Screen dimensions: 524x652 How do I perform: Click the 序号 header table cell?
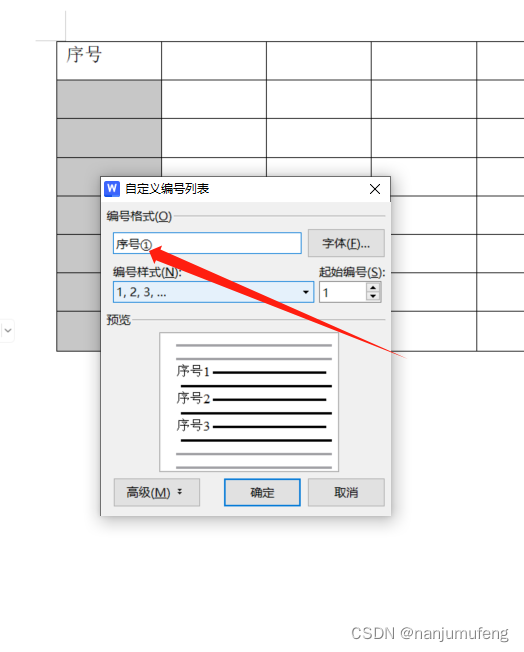[109, 61]
